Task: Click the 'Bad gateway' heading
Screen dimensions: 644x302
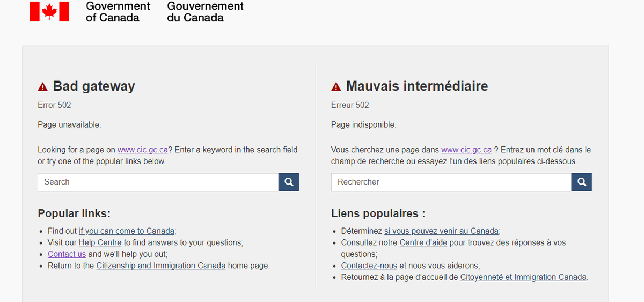Action: (94, 86)
